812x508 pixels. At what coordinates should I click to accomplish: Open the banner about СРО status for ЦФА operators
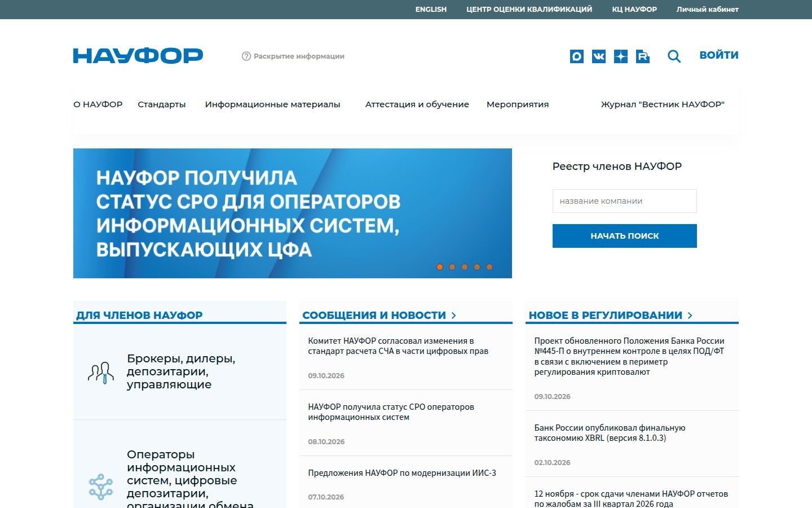(x=293, y=213)
